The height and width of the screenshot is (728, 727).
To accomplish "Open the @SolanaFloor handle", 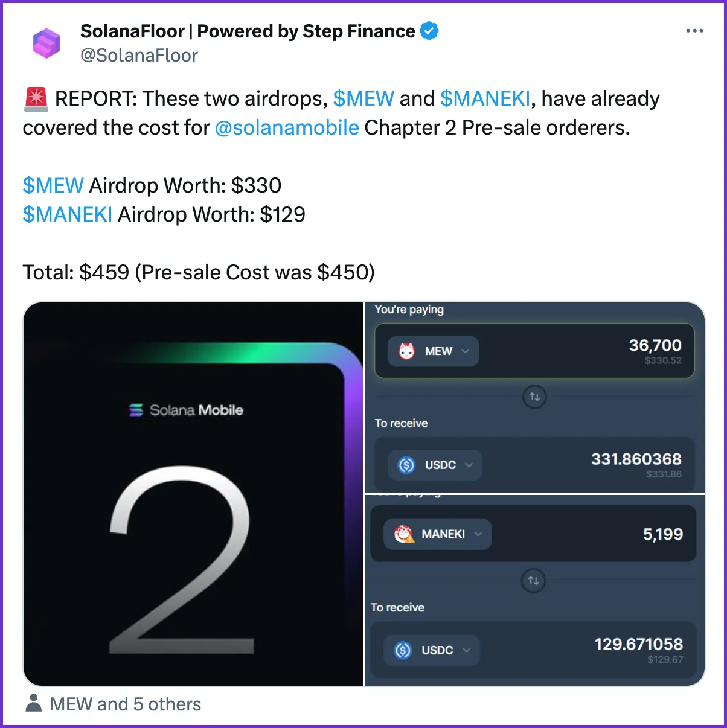I will coord(139,56).
